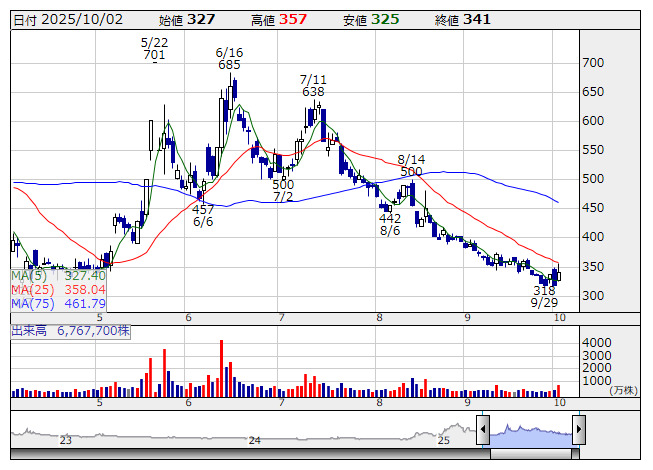The image size is (653, 470).
Task: Click the highlighted range in overview navigator
Action: point(531,435)
